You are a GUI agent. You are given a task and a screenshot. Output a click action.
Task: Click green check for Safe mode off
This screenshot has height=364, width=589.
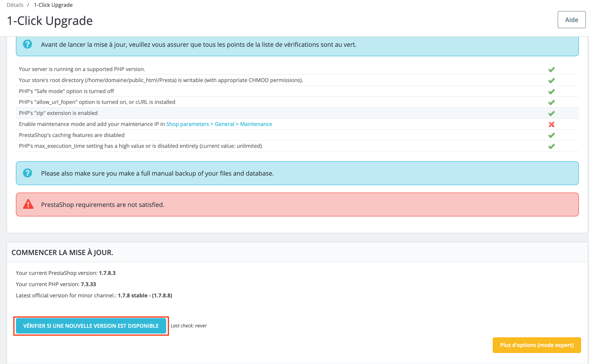coord(551,92)
